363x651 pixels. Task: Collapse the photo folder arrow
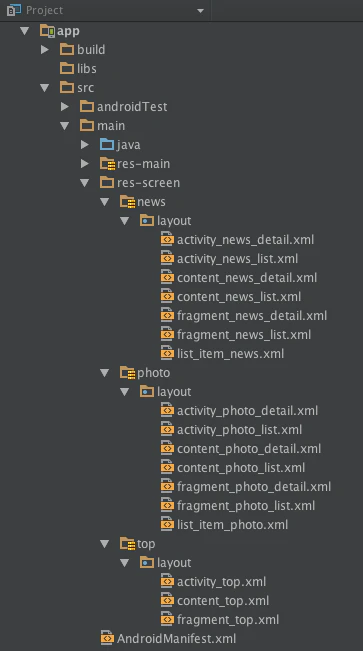click(104, 373)
